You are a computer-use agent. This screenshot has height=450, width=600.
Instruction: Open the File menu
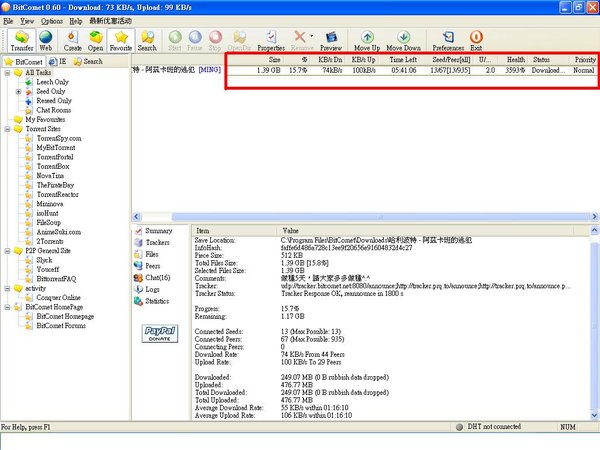pos(8,21)
